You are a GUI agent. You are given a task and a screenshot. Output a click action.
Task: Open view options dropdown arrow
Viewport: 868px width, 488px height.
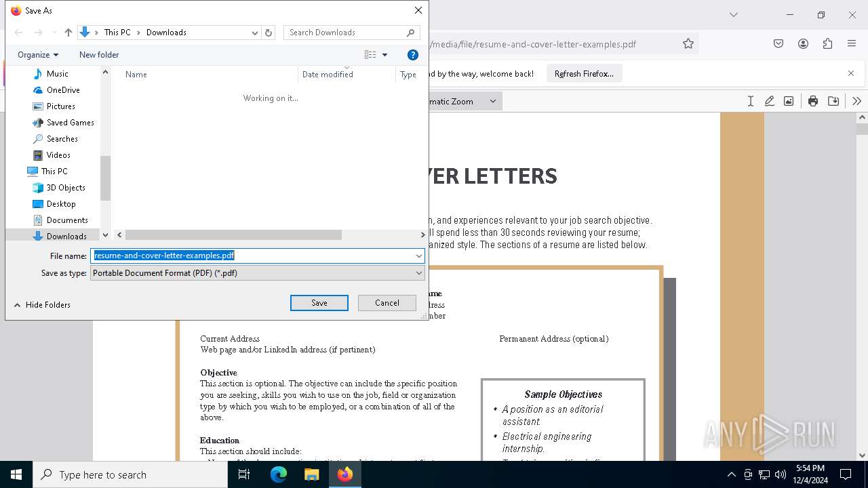(384, 55)
